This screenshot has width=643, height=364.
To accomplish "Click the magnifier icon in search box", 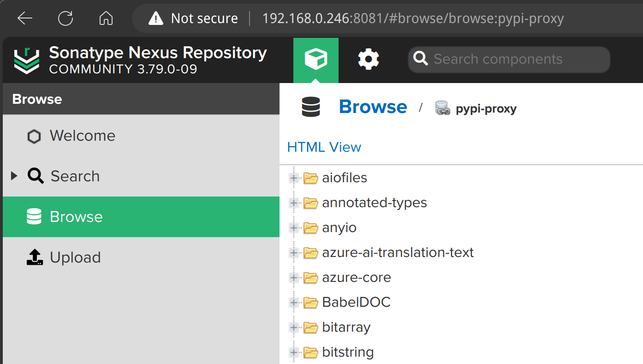I will [421, 59].
